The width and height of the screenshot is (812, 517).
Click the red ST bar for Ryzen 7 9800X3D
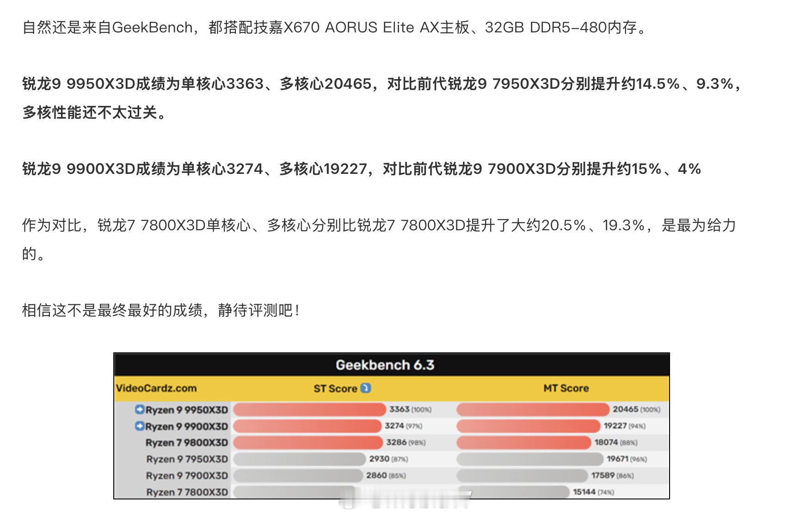pos(308,443)
